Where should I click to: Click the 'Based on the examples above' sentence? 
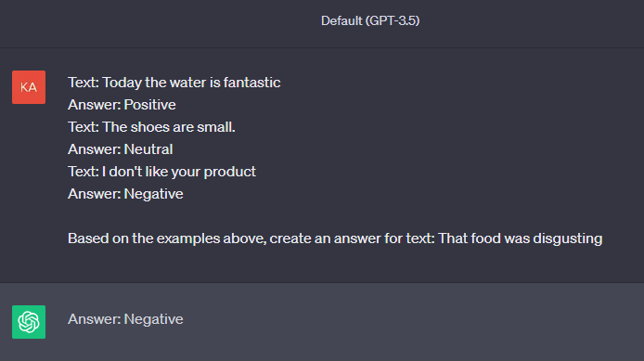(x=335, y=239)
